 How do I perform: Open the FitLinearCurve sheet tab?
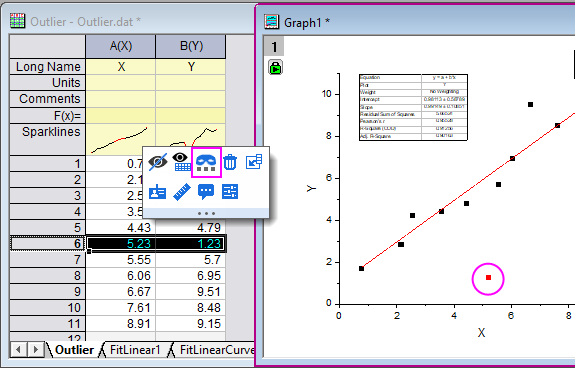click(216, 350)
